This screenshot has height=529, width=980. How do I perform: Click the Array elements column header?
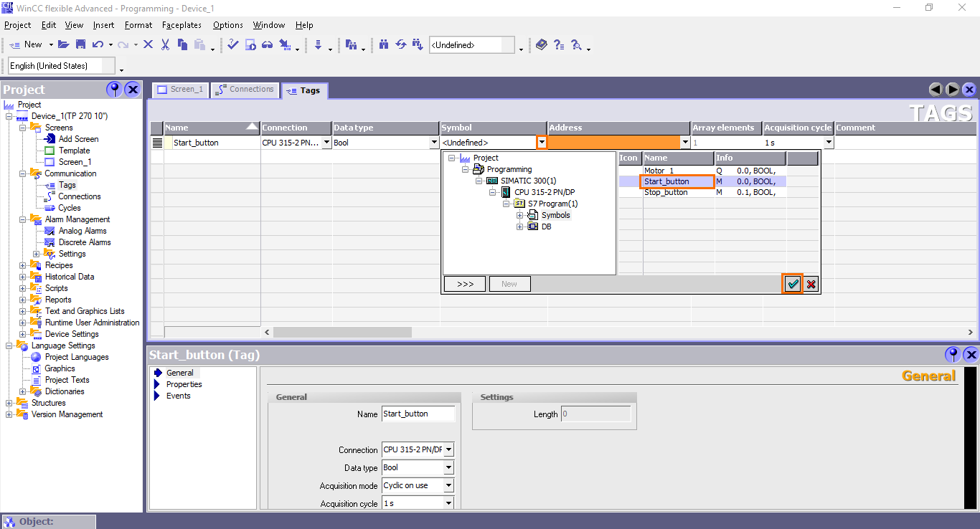727,128
